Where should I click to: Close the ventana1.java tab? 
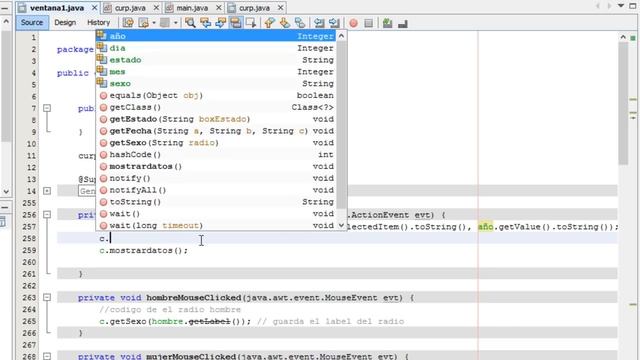coord(94,8)
